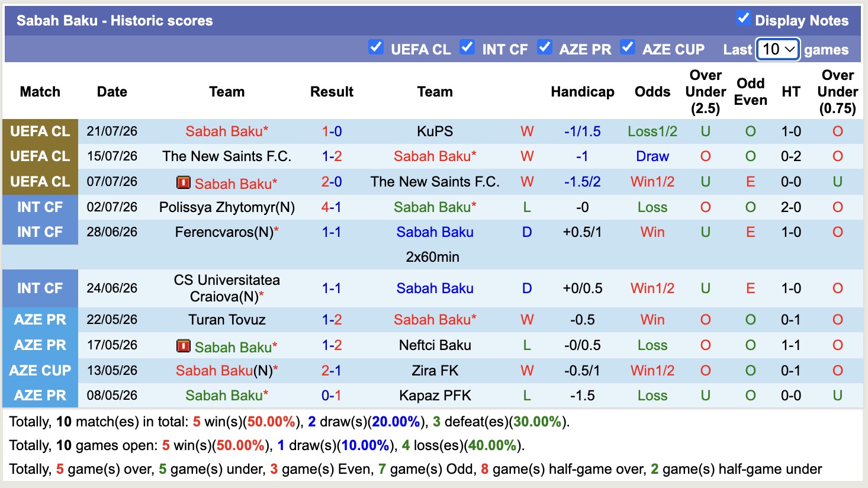Open Zira FK team link
The image size is (868, 488).
click(435, 371)
